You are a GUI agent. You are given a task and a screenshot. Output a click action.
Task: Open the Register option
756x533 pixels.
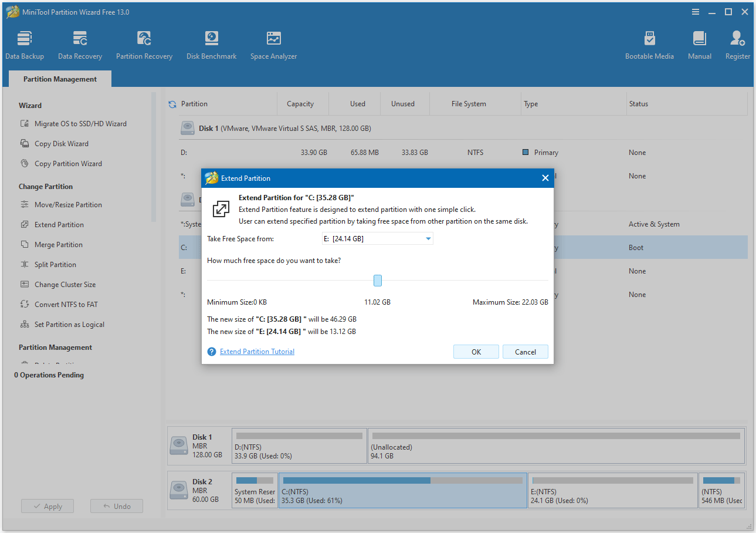[737, 44]
